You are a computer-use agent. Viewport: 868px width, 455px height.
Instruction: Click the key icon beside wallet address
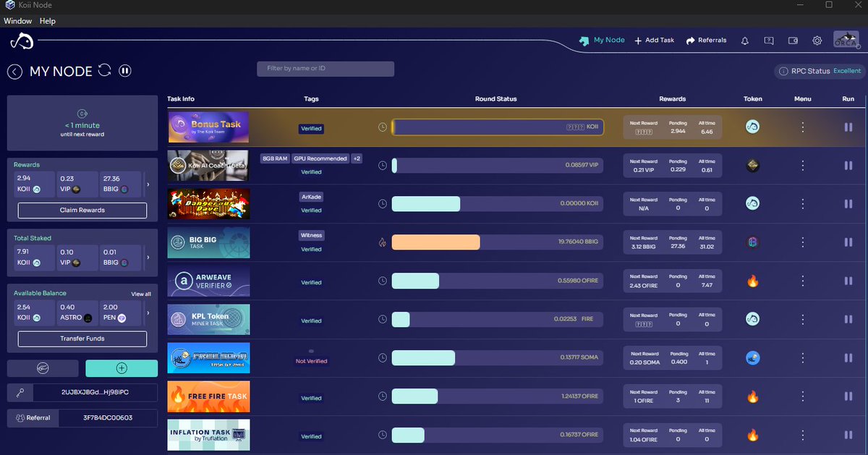pos(20,393)
